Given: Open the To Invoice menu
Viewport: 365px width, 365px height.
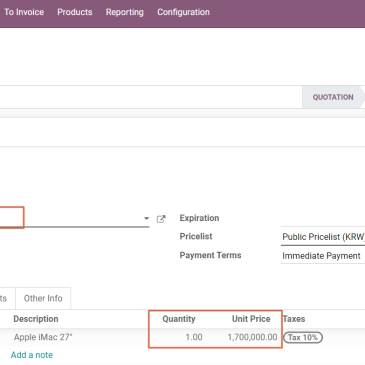Looking at the screenshot, I should tap(24, 12).
